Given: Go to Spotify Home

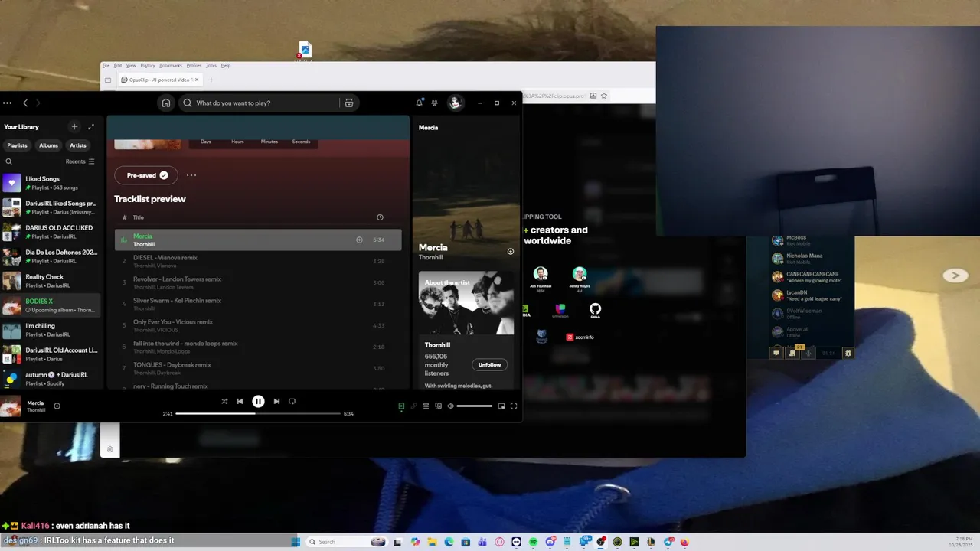Looking at the screenshot, I should pos(166,103).
